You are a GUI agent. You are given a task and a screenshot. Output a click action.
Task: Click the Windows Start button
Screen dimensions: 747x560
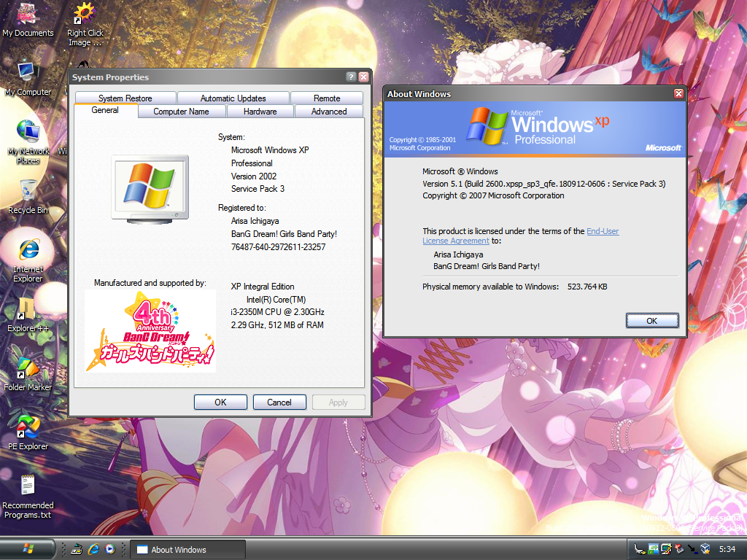pos(28,549)
